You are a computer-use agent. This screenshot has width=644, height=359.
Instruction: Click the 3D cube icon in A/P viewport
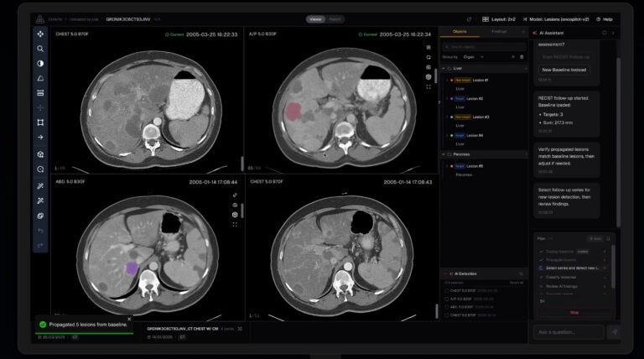point(428,77)
